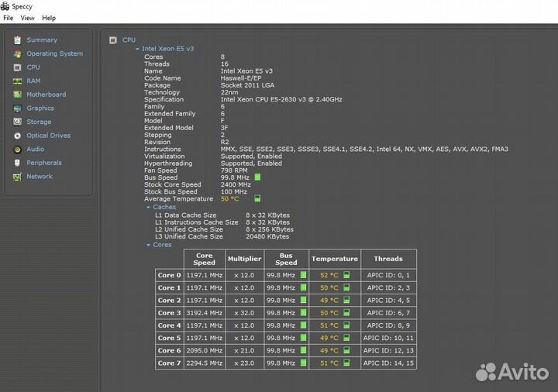Select the RAM icon in sidebar

click(18, 81)
